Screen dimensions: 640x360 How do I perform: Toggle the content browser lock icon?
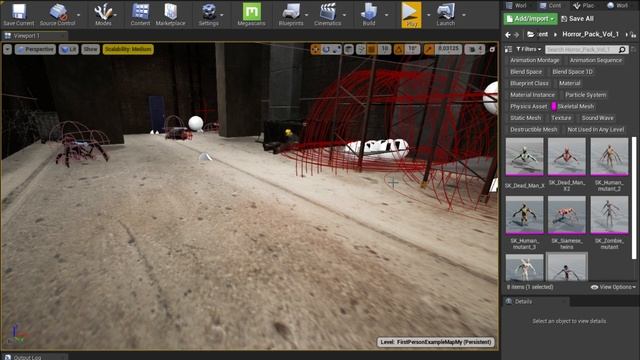tap(633, 35)
